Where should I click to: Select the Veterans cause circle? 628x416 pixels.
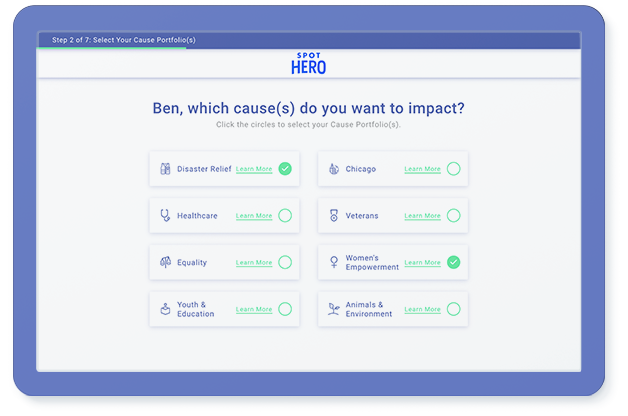pyautogui.click(x=453, y=215)
